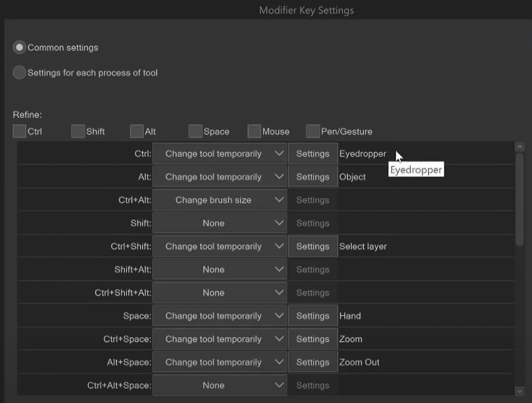Check the Alt refine checkbox
This screenshot has height=403, width=532.
tap(137, 131)
